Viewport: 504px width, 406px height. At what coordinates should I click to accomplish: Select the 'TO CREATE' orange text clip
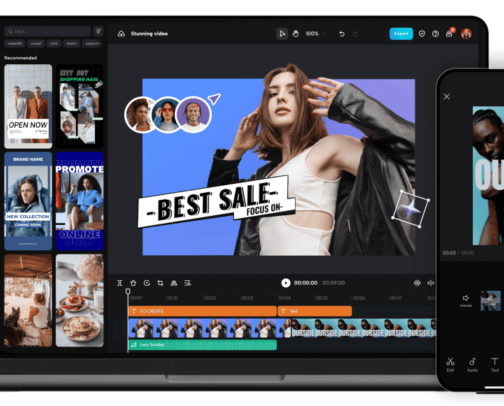tap(203, 311)
